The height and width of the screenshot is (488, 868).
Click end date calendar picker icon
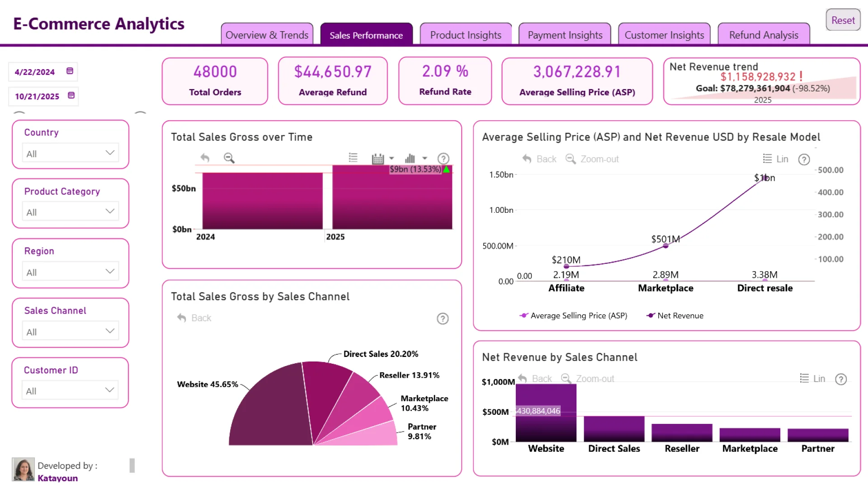(x=71, y=95)
